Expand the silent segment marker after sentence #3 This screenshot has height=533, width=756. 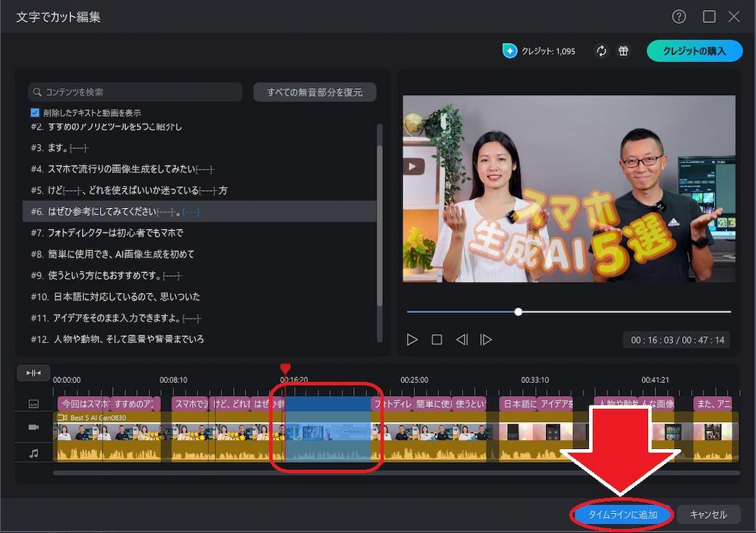coord(80,146)
